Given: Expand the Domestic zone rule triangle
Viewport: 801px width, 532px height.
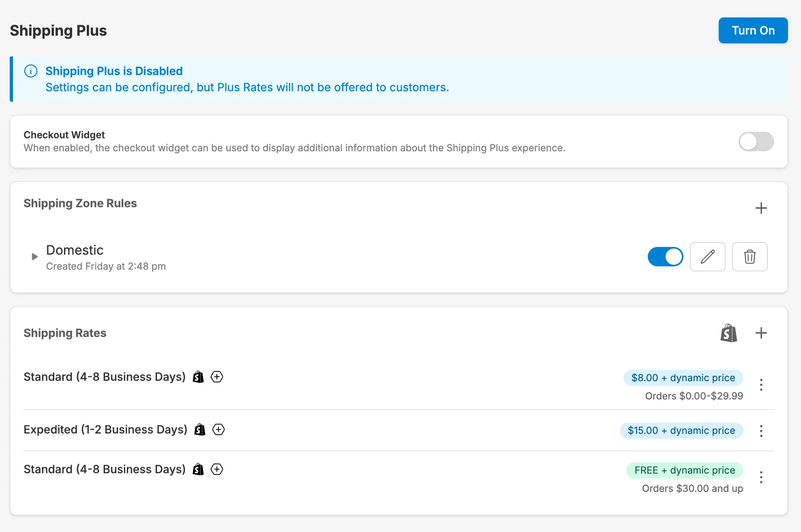Looking at the screenshot, I should pyautogui.click(x=34, y=257).
